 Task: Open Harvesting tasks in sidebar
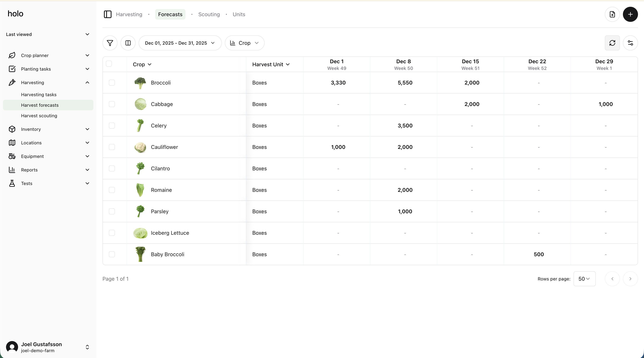pos(39,95)
